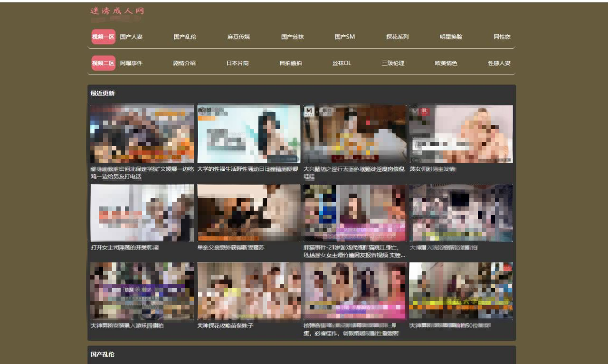This screenshot has height=364, width=608.
Task: Go to the 国产丝袜 category
Action: 292,37
